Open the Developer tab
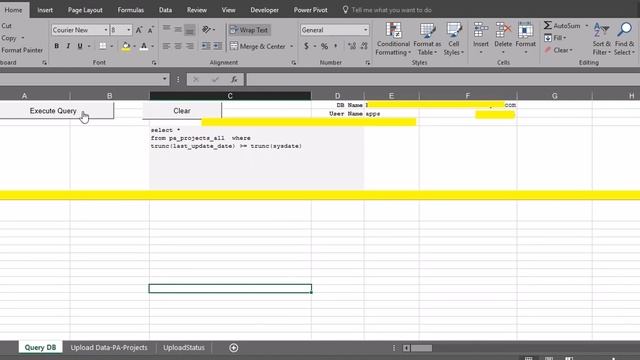 (x=264, y=10)
